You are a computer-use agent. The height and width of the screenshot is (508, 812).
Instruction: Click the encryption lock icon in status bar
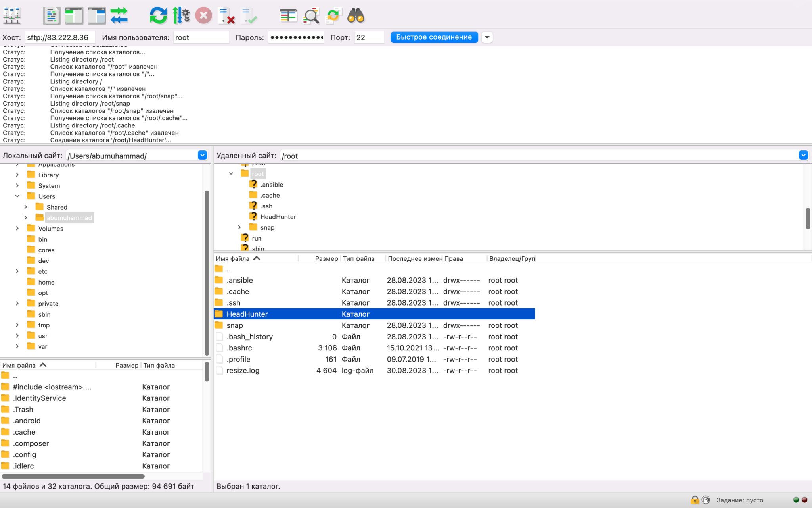[x=695, y=500]
